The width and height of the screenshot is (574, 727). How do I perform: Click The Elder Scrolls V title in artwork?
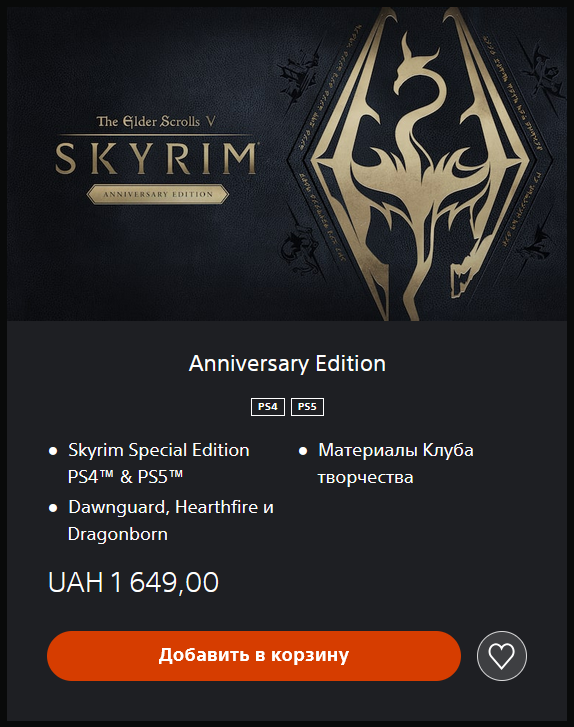click(156, 122)
